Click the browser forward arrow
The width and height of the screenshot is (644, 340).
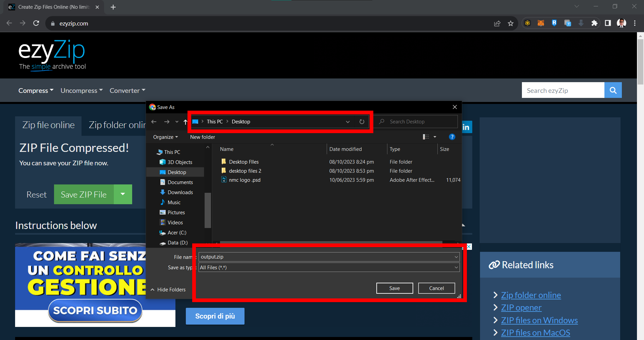click(22, 23)
